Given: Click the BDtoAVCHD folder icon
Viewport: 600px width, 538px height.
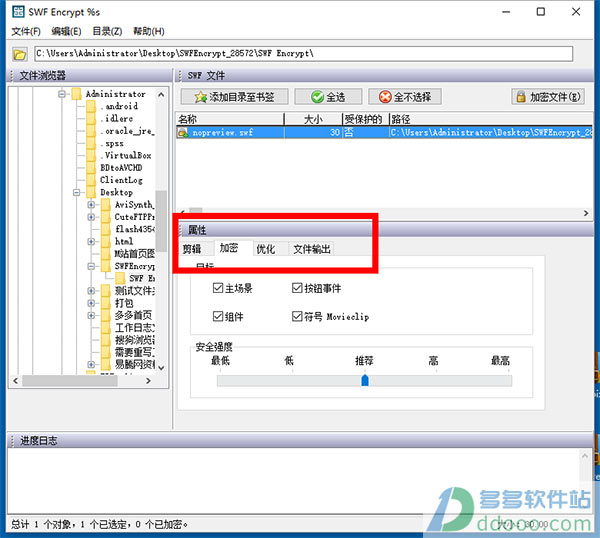Looking at the screenshot, I should coord(91,168).
